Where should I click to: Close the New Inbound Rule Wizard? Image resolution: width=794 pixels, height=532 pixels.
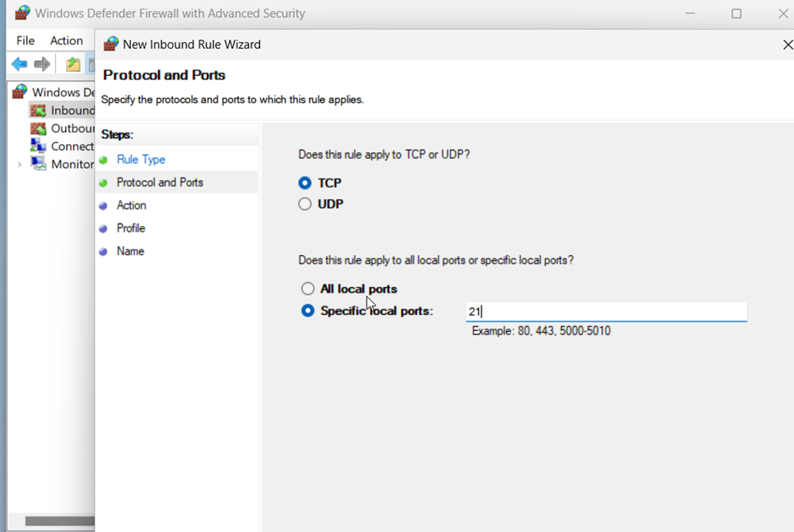point(787,45)
